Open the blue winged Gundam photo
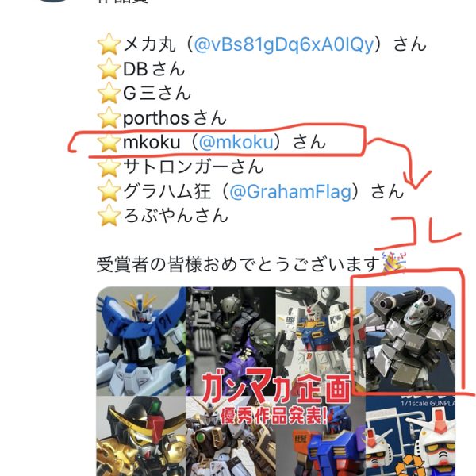 tap(141, 341)
